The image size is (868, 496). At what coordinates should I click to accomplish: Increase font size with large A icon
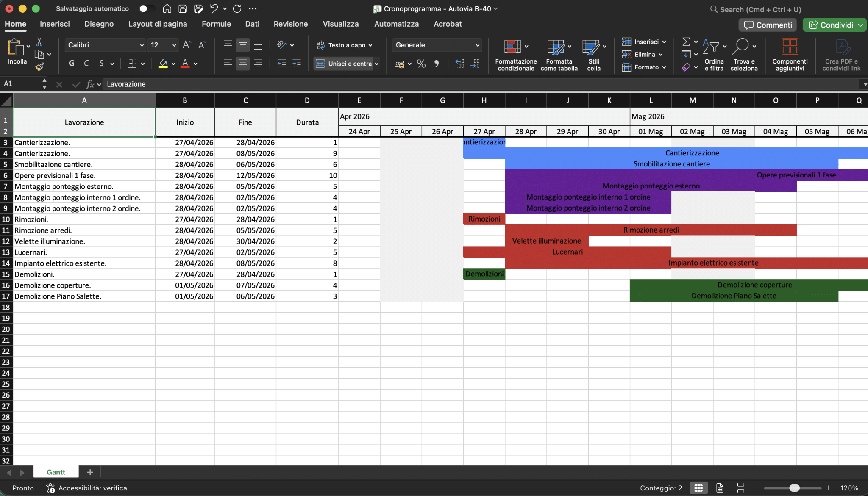186,45
